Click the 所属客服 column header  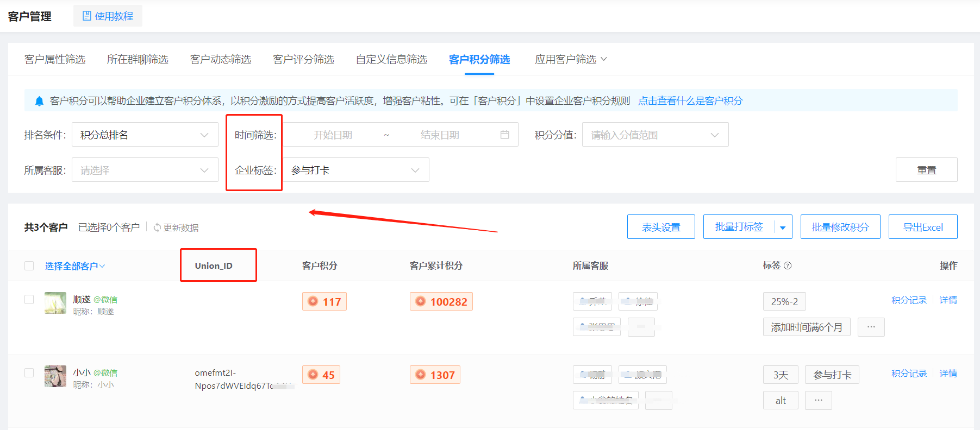pyautogui.click(x=590, y=265)
